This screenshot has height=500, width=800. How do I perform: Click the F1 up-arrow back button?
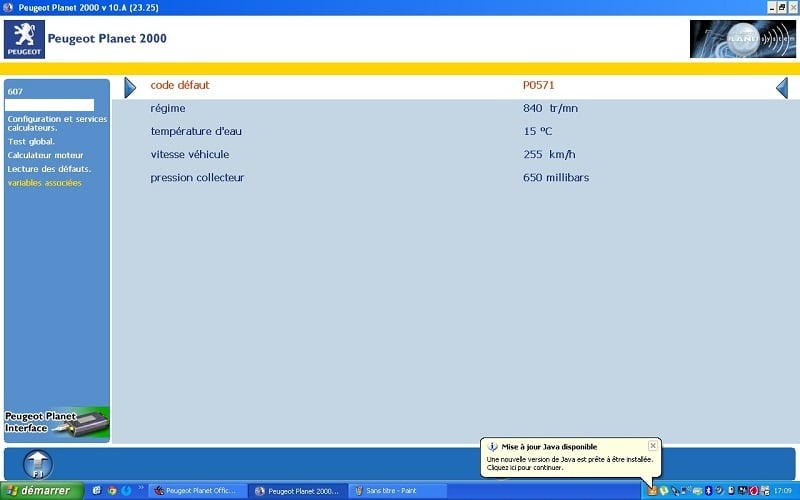point(38,465)
